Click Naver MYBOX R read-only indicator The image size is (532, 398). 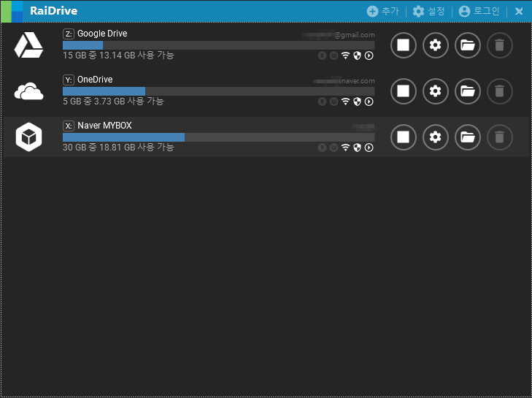click(x=322, y=148)
